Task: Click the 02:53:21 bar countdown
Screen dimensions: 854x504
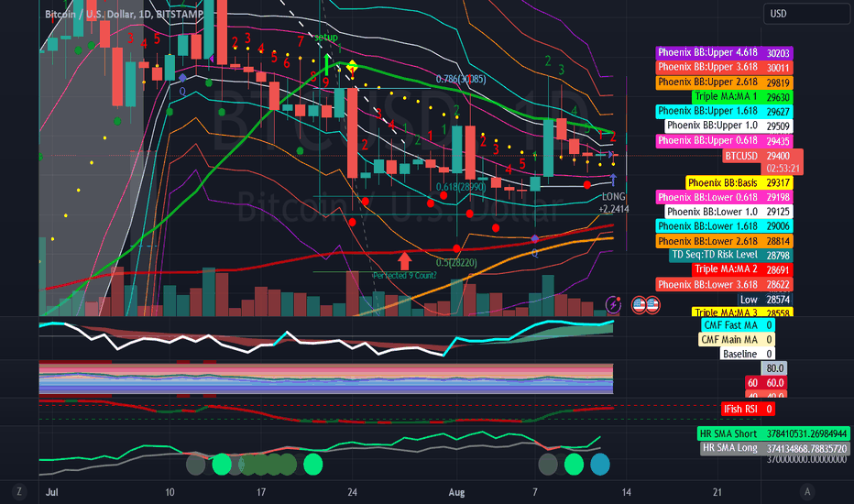Action: (783, 169)
